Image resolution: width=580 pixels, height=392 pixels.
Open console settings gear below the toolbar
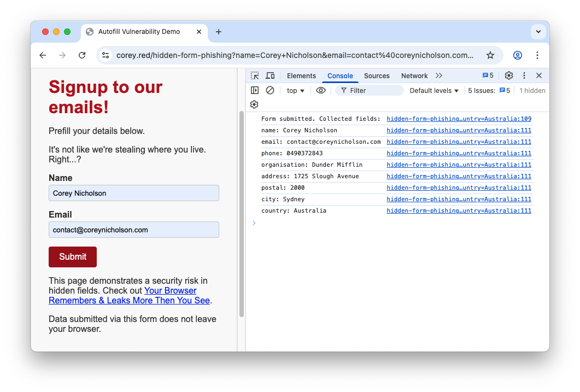click(x=254, y=104)
